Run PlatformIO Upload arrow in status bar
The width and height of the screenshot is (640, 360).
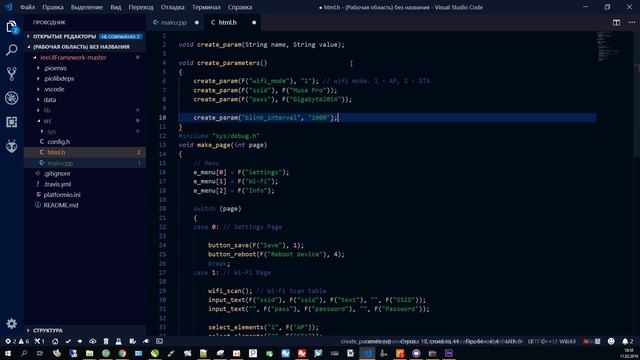pos(80,341)
